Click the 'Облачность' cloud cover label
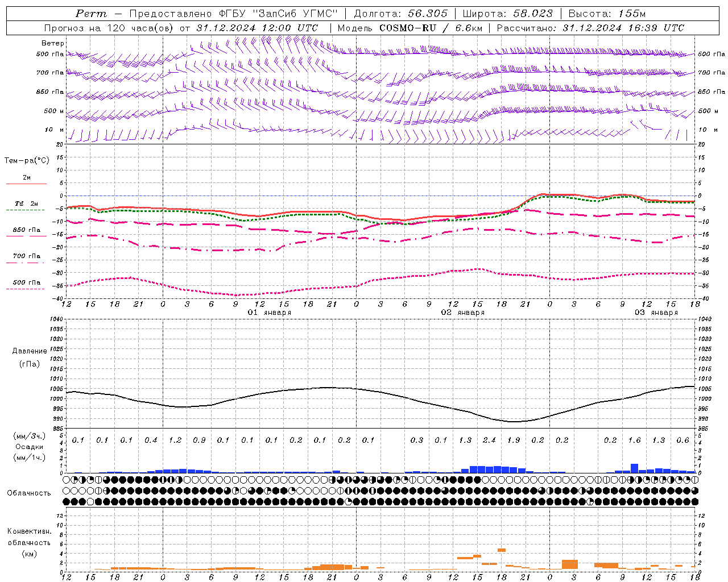The height and width of the screenshot is (582, 728). 29,493
